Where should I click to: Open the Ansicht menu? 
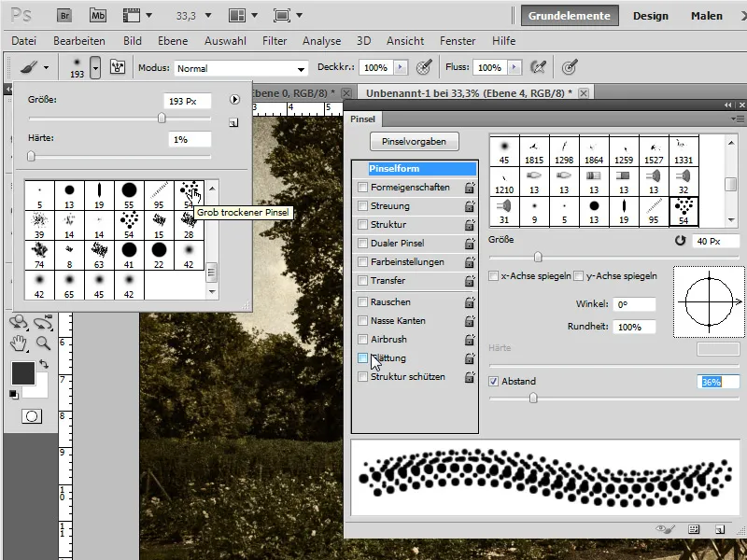coord(405,41)
